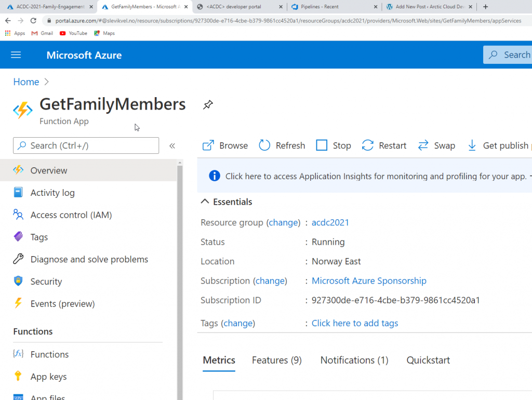This screenshot has width=532, height=400.
Task: Open the Gmail bookmark
Action: coord(42,33)
